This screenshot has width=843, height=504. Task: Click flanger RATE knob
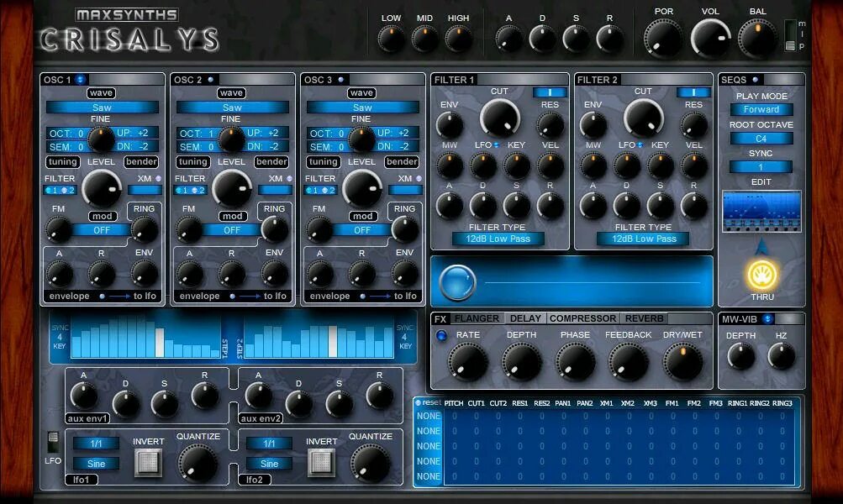pyautogui.click(x=468, y=363)
